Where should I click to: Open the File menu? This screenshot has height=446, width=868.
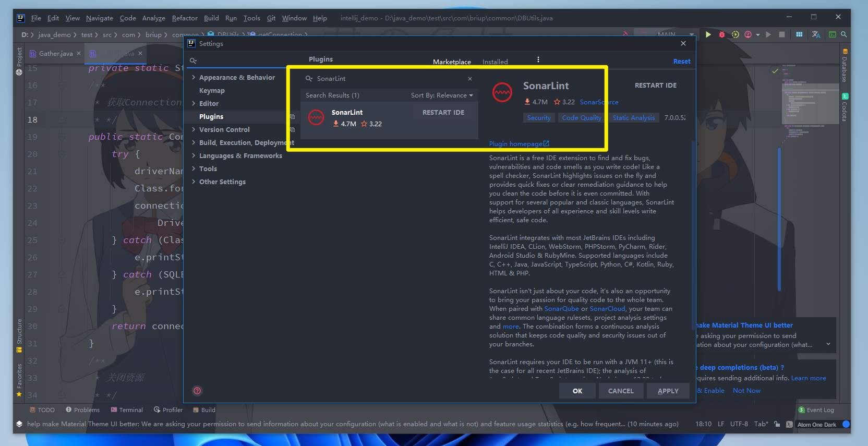point(36,18)
